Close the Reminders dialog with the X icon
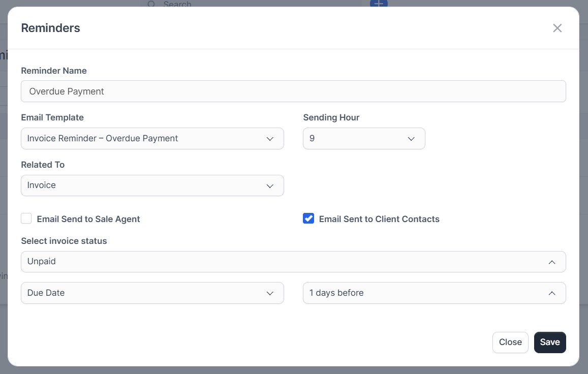The image size is (588, 374). tap(557, 28)
